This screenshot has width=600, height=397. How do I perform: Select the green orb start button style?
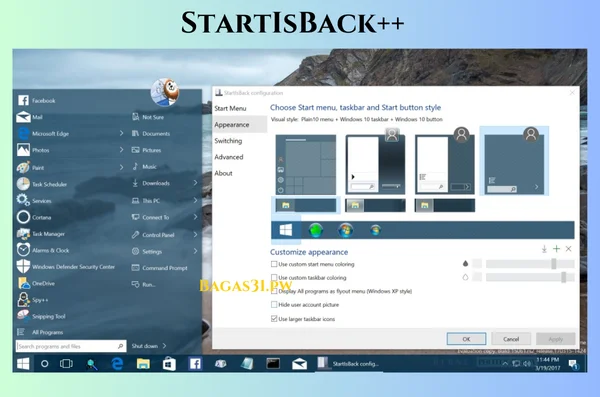pos(316,230)
